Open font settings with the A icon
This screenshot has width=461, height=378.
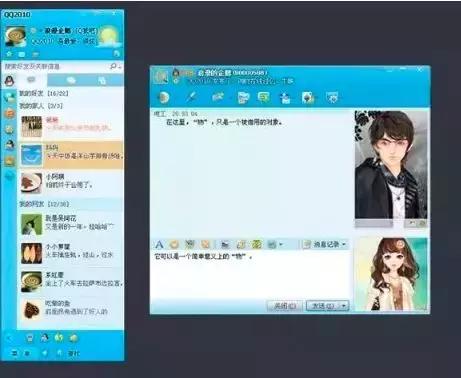159,245
